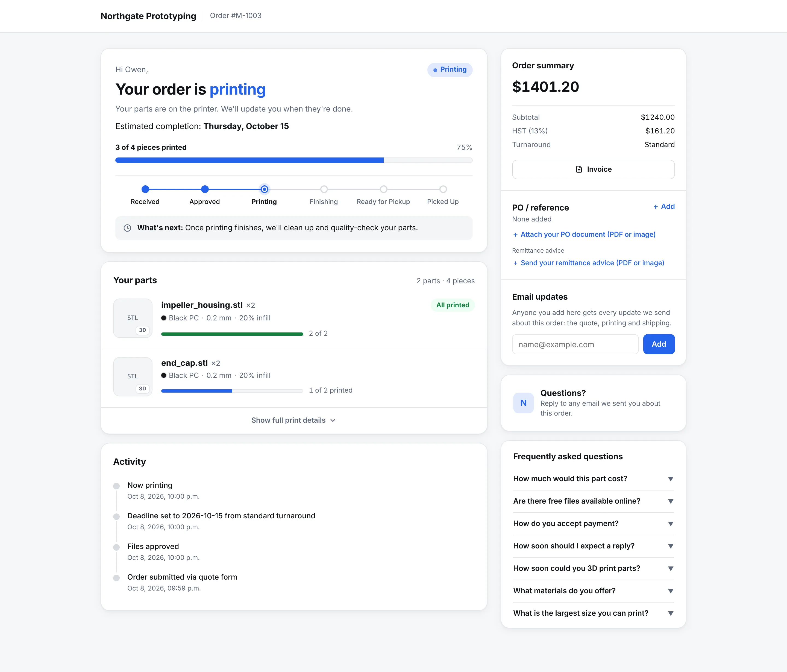
Task: Expand 'What is the largest size you can print?'
Action: (593, 613)
